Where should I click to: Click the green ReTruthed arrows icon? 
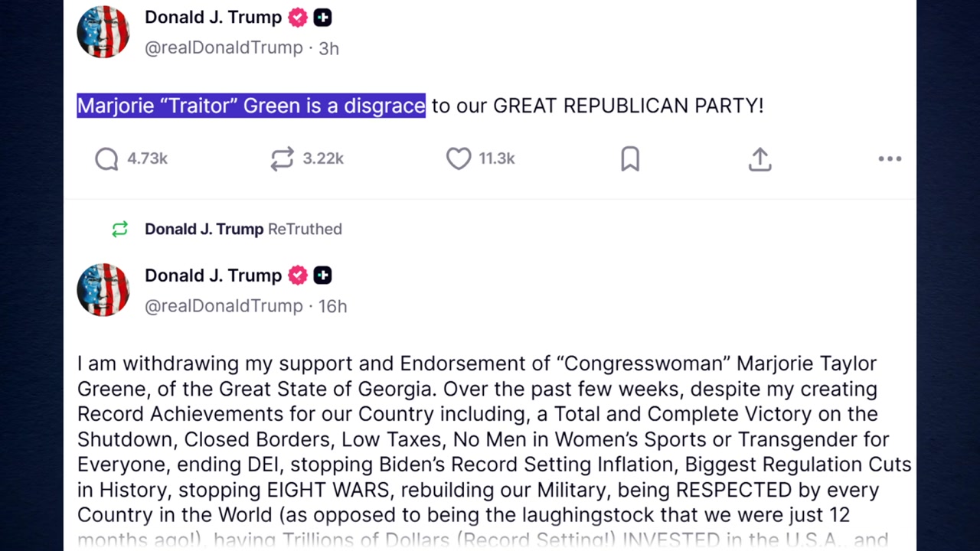119,229
